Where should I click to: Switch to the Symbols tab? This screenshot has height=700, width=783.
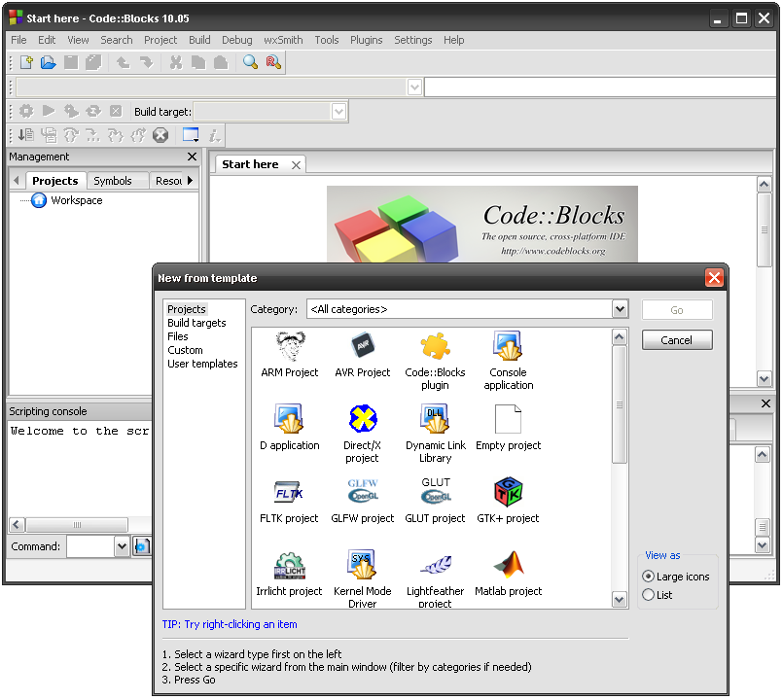(117, 180)
